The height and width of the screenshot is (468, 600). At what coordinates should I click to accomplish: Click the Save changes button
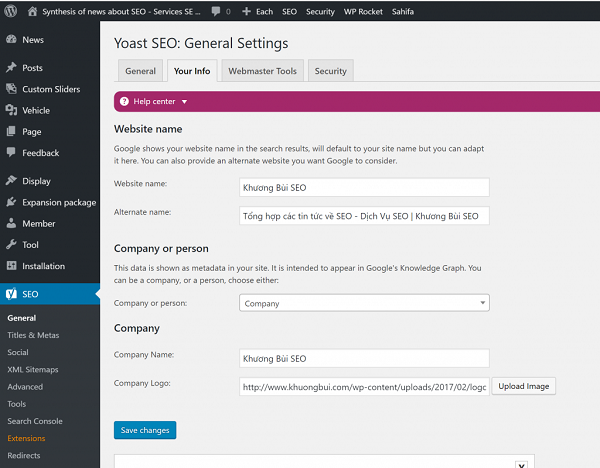pos(145,430)
